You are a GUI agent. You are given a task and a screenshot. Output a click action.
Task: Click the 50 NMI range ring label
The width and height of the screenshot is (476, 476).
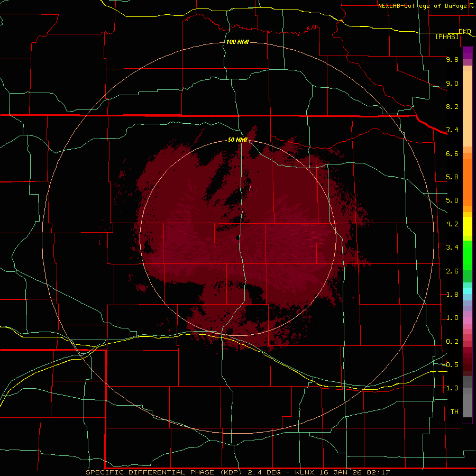click(x=237, y=140)
